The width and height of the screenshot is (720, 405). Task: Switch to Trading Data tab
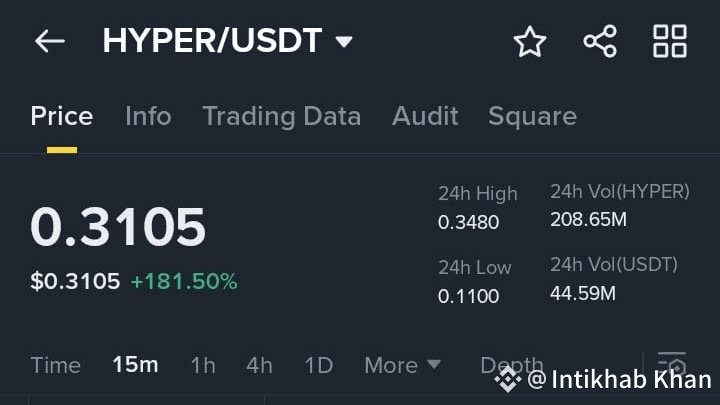pyautogui.click(x=281, y=116)
